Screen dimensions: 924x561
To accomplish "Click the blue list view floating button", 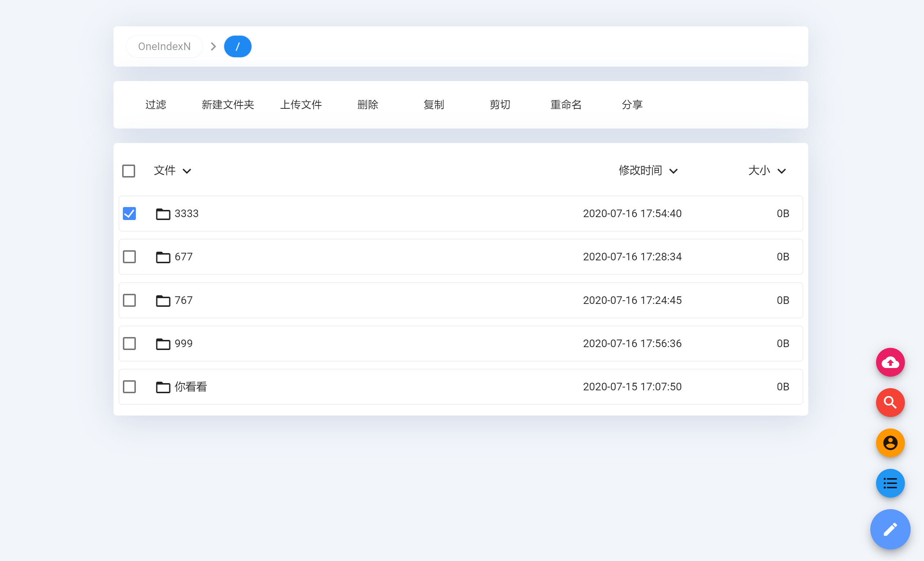I will tap(890, 483).
